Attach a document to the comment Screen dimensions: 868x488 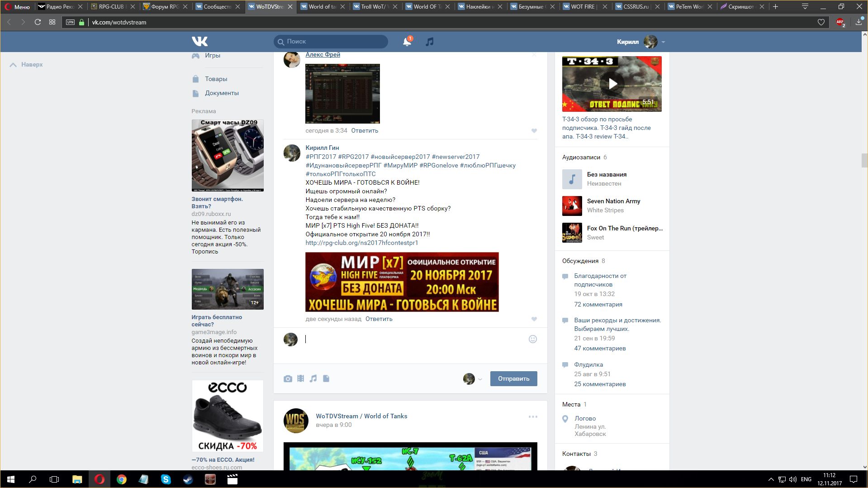[x=326, y=378]
